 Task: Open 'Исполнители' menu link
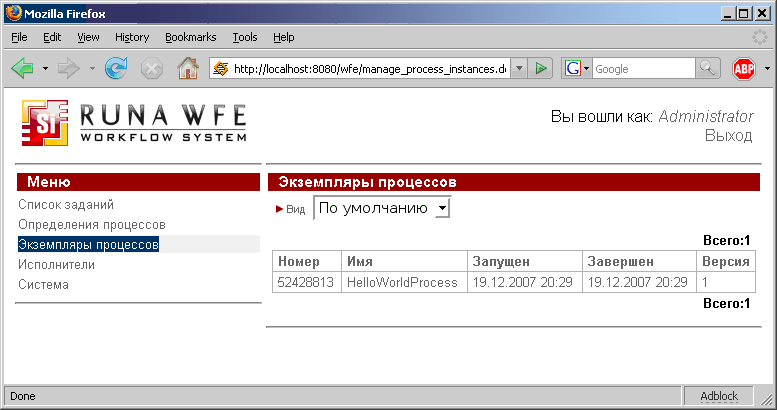[x=56, y=265]
